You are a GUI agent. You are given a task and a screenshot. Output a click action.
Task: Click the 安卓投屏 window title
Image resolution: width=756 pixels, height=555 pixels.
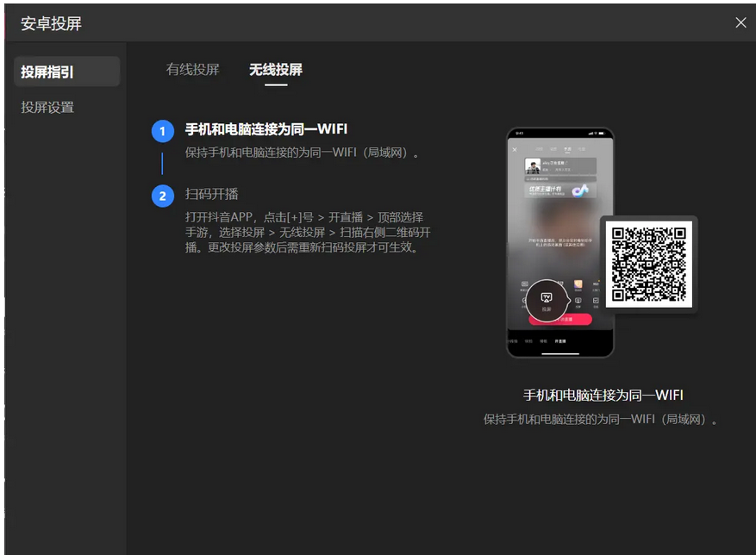pyautogui.click(x=51, y=23)
